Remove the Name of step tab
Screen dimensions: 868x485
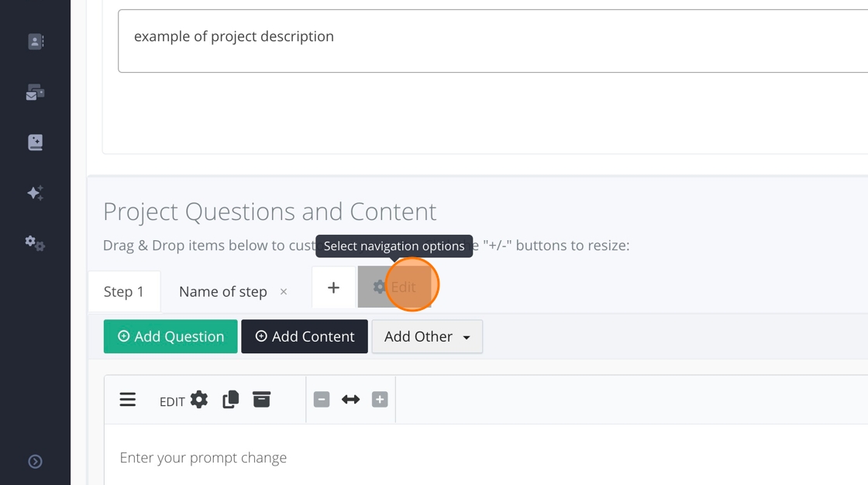coord(284,292)
